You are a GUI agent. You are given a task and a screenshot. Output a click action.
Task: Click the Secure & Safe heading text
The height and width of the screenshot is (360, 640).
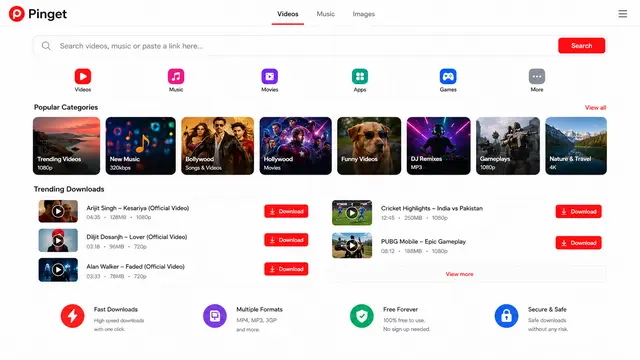tap(547, 309)
